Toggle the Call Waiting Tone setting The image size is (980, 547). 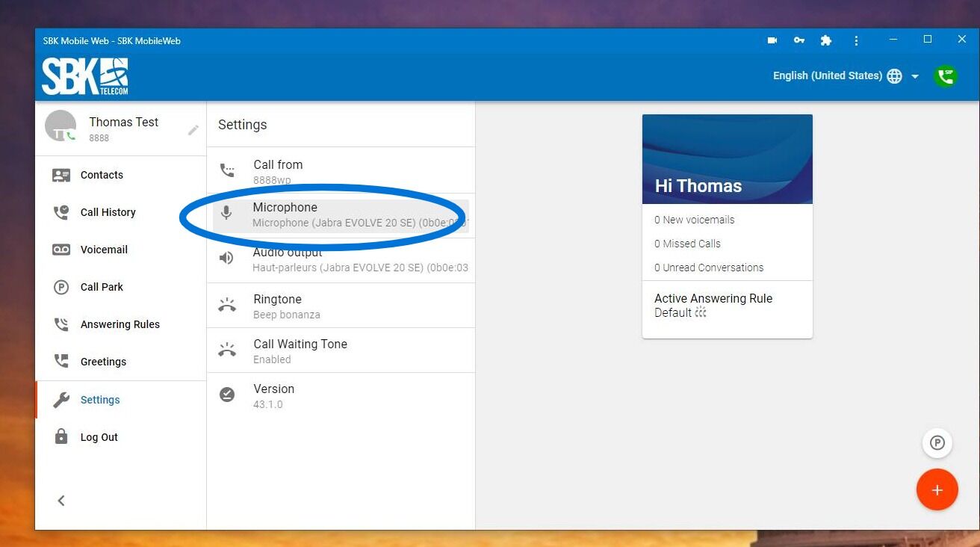click(341, 350)
